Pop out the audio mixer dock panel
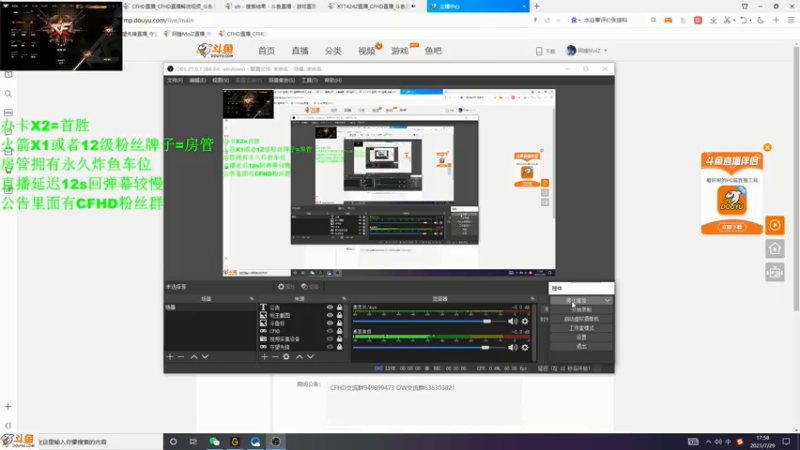 [532, 298]
